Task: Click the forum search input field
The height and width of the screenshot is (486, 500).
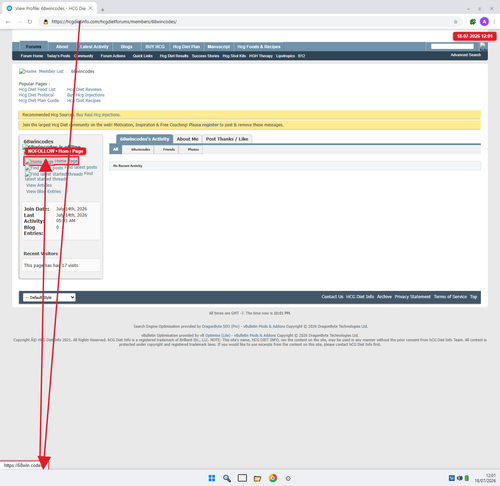Action: [x=452, y=46]
